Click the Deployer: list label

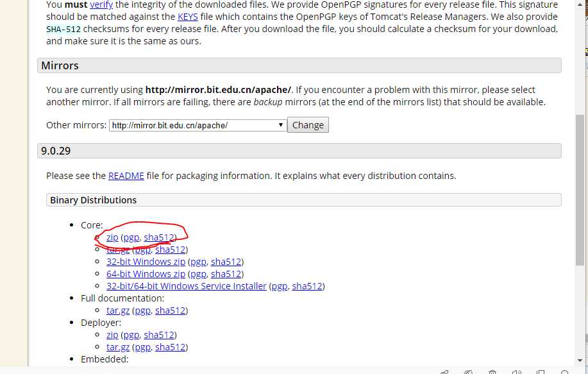pyautogui.click(x=101, y=323)
